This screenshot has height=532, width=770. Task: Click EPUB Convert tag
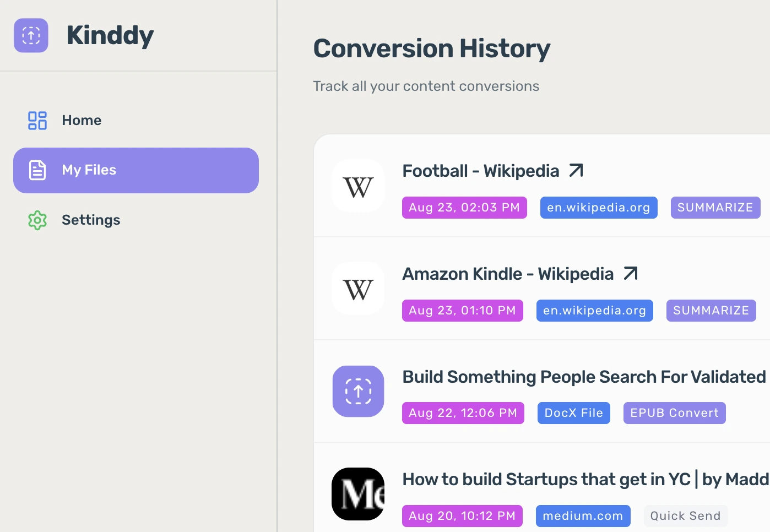click(674, 413)
